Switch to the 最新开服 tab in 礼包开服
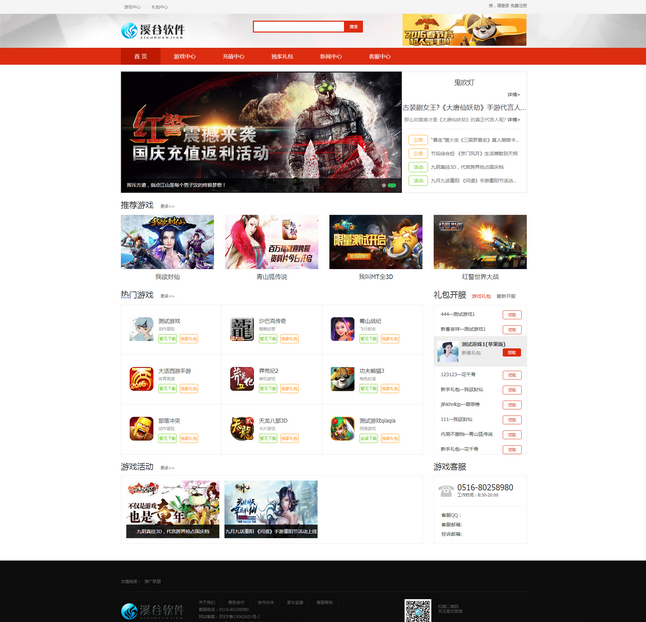The height and width of the screenshot is (622, 646). [506, 296]
